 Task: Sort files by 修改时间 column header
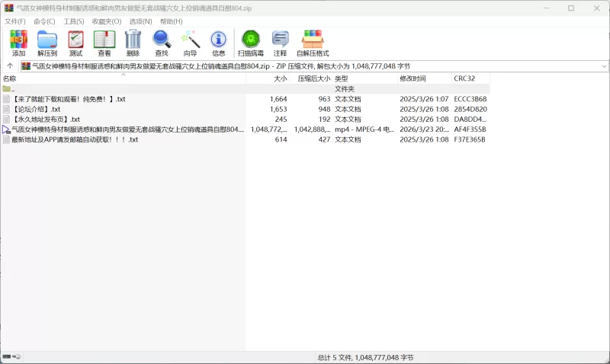tap(413, 78)
